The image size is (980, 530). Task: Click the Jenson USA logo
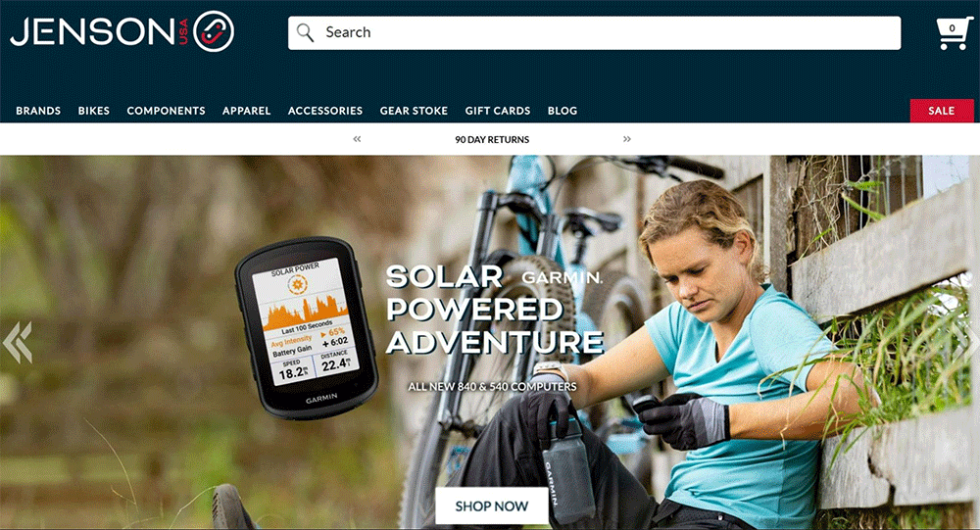point(122,31)
